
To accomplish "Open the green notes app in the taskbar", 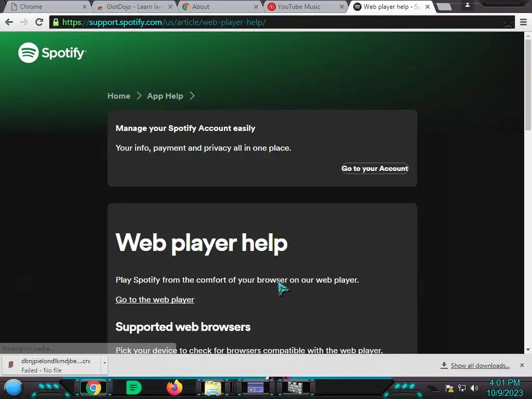I will coord(134,388).
